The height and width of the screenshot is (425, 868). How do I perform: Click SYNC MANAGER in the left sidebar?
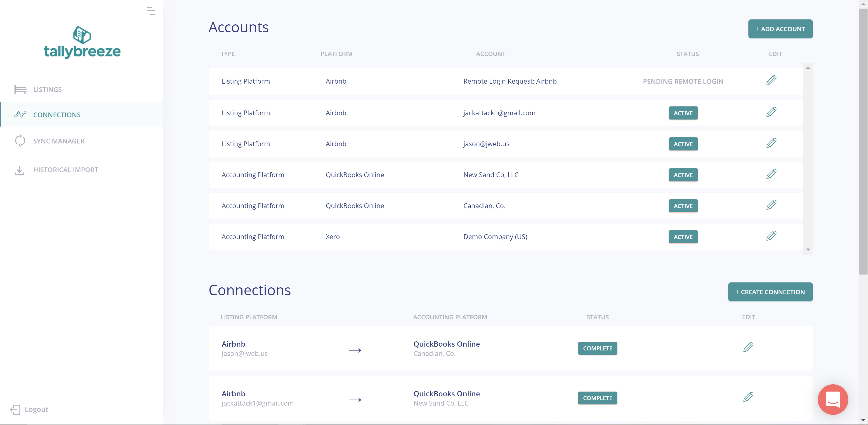coord(59,141)
